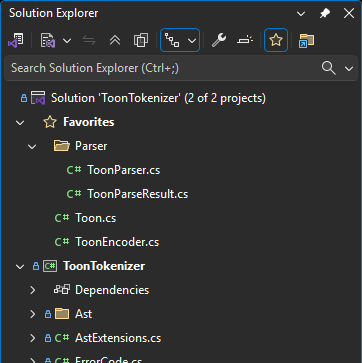Click the C# project icon beside ToonTokenizer

coord(50,266)
